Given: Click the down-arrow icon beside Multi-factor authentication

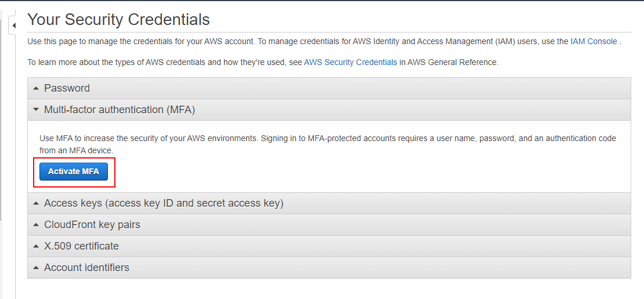Looking at the screenshot, I should [36, 110].
